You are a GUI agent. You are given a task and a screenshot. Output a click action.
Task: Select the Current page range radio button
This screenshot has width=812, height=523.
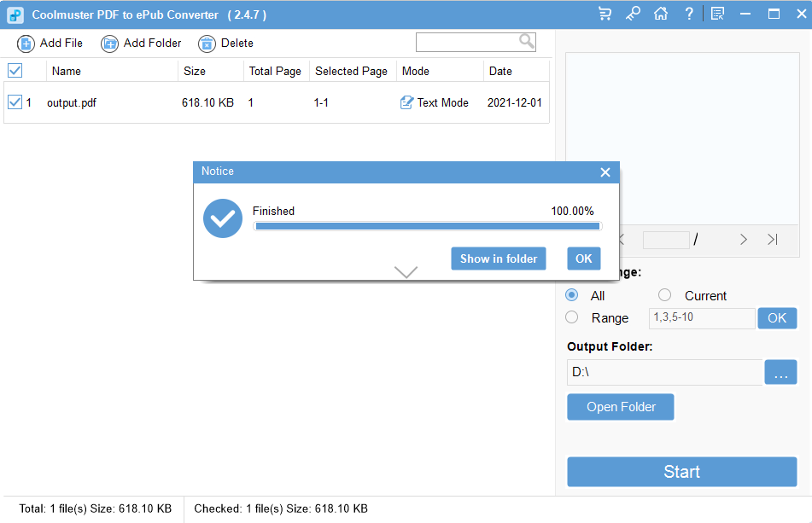tap(664, 295)
